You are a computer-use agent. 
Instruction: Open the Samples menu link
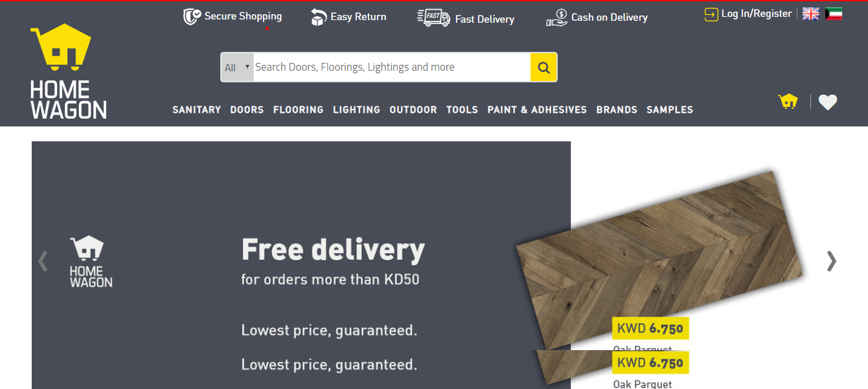[x=670, y=110]
